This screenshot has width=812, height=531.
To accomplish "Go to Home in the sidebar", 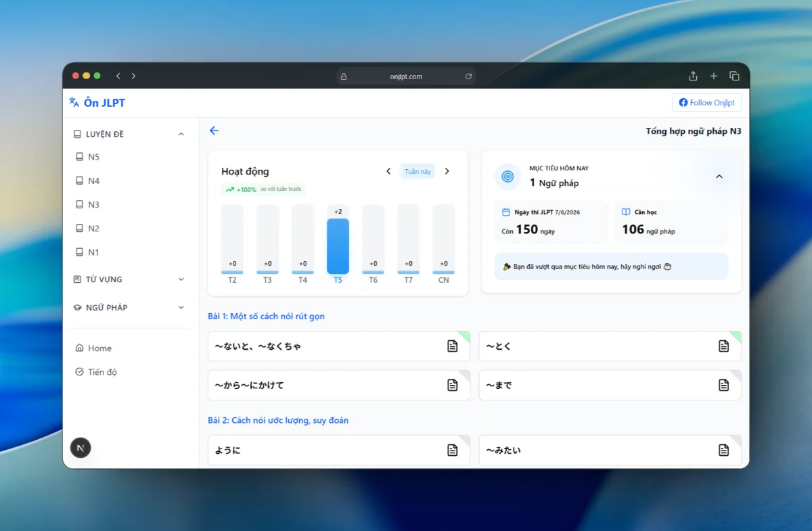I will (99, 348).
